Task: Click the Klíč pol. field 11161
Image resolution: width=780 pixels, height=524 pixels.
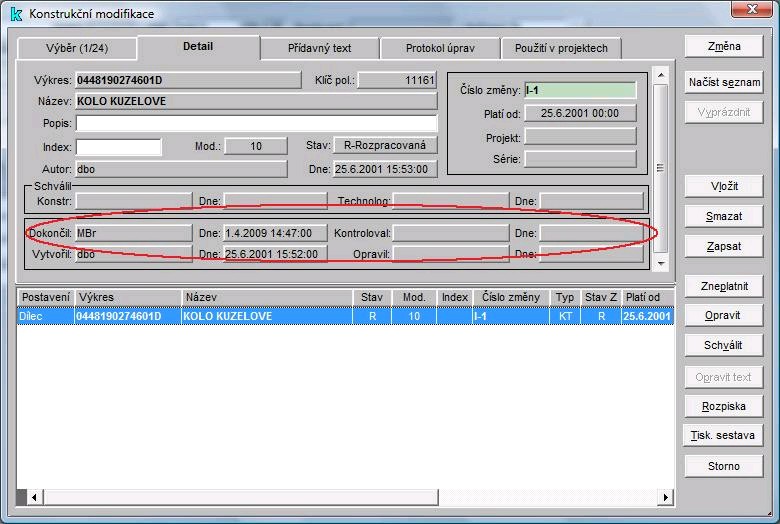Action: tap(397, 80)
